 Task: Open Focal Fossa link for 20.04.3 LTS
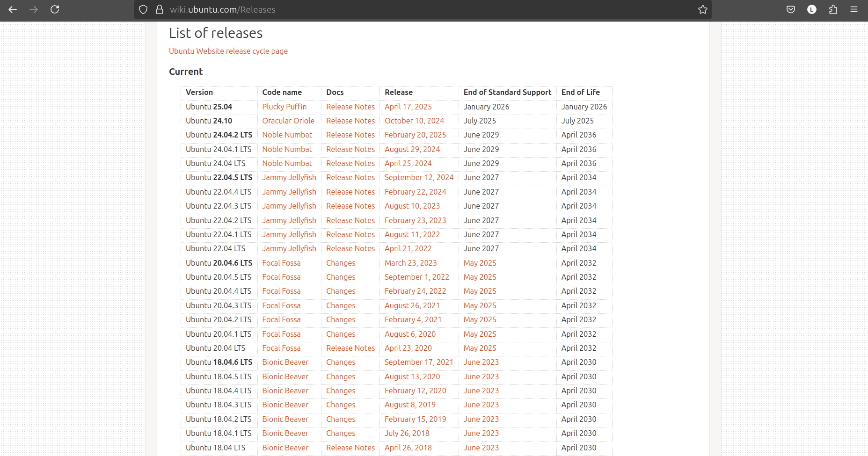tap(281, 305)
